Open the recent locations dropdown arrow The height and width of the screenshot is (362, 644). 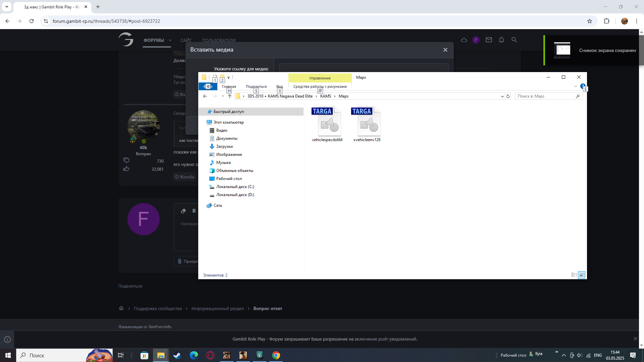(x=223, y=96)
